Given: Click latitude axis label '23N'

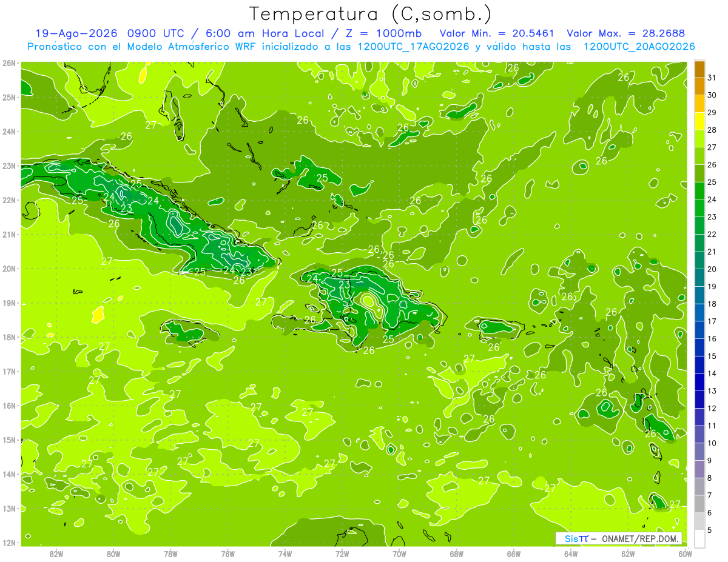Looking at the screenshot, I should [9, 166].
